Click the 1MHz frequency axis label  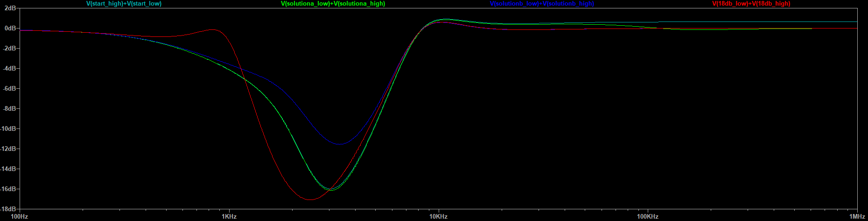point(857,217)
